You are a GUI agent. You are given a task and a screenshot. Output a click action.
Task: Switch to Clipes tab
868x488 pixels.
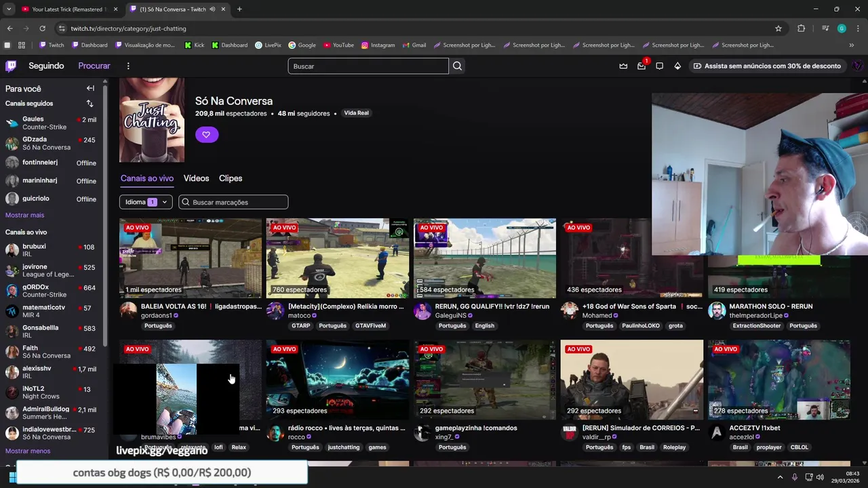[231, 178]
